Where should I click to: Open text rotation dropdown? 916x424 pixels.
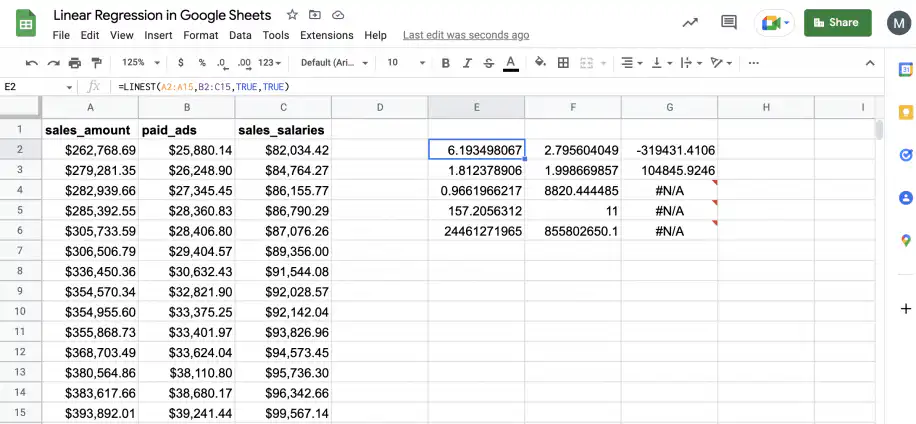point(721,62)
